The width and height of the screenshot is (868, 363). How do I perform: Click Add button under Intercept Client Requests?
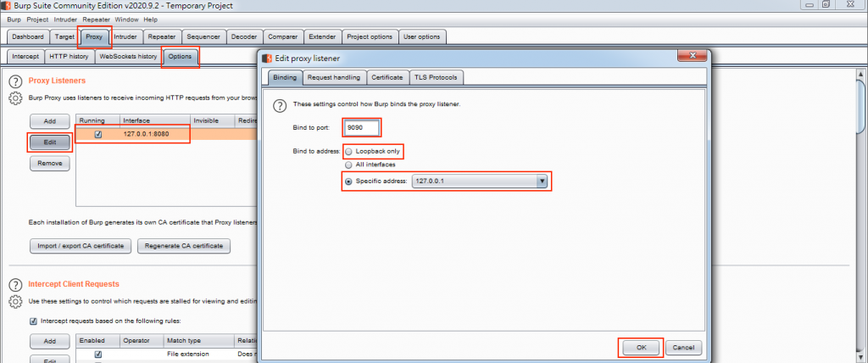[50, 342]
